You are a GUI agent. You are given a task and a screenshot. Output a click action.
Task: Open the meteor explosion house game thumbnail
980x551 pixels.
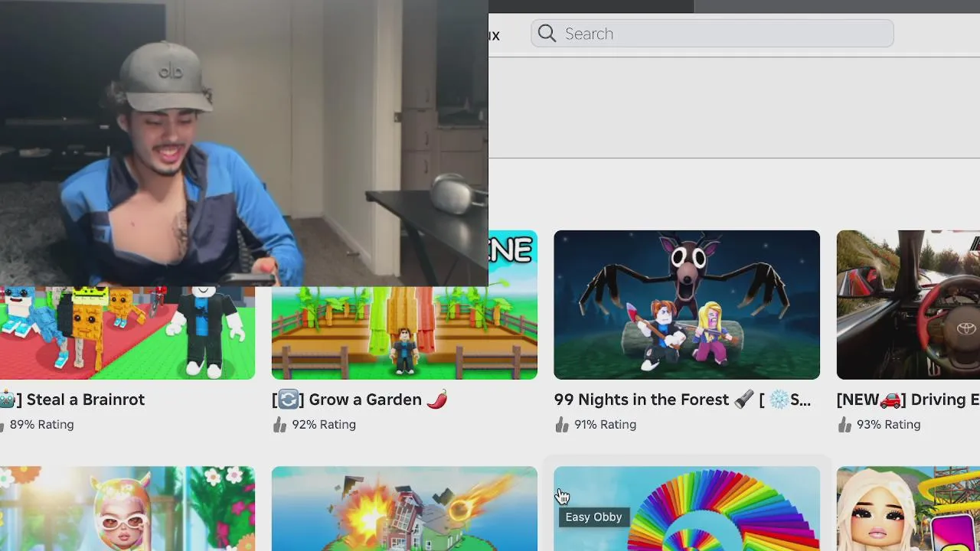pos(404,509)
